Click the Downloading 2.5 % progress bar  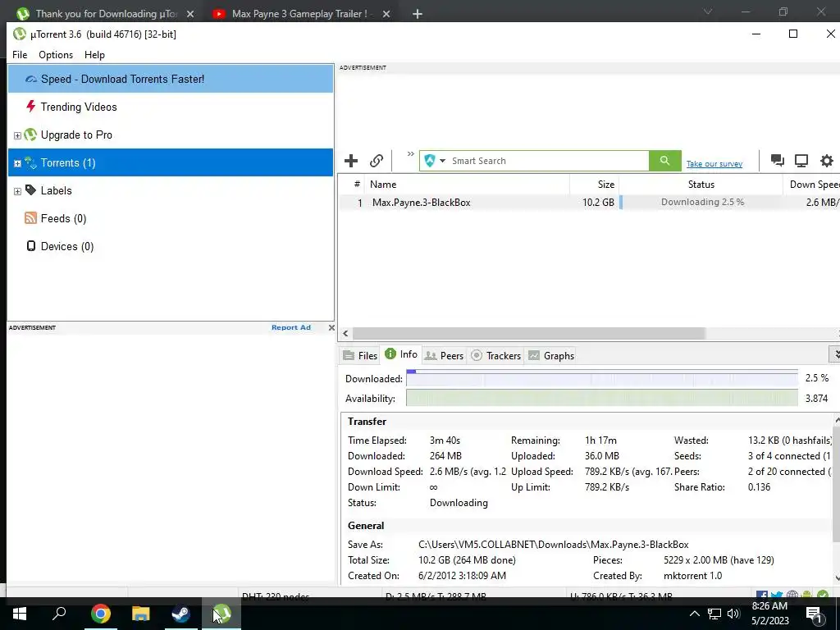tap(701, 202)
